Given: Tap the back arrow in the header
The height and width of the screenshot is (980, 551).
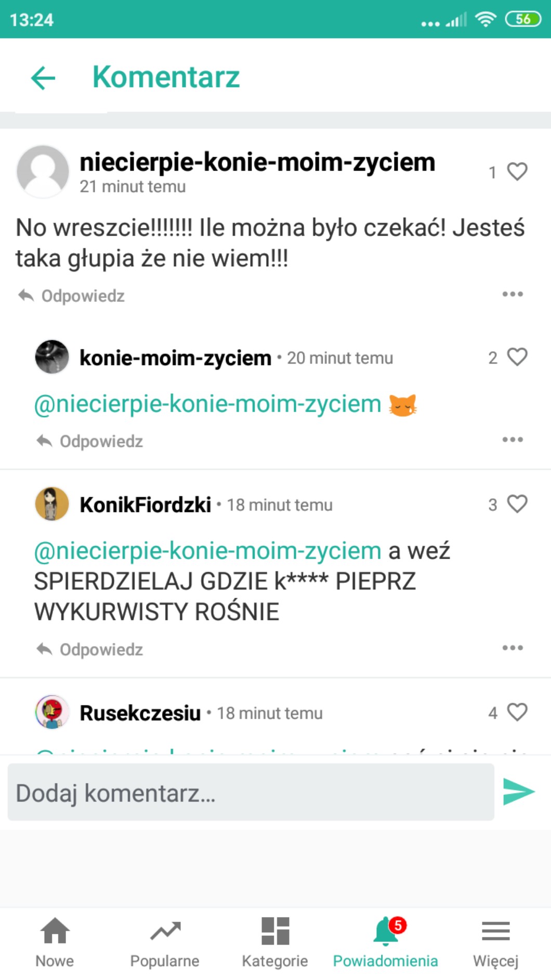Looking at the screenshot, I should tap(43, 78).
